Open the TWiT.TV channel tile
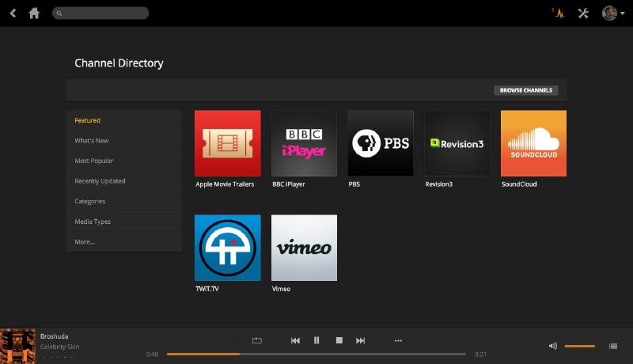Screen dimensions: 633x364 pos(228,248)
